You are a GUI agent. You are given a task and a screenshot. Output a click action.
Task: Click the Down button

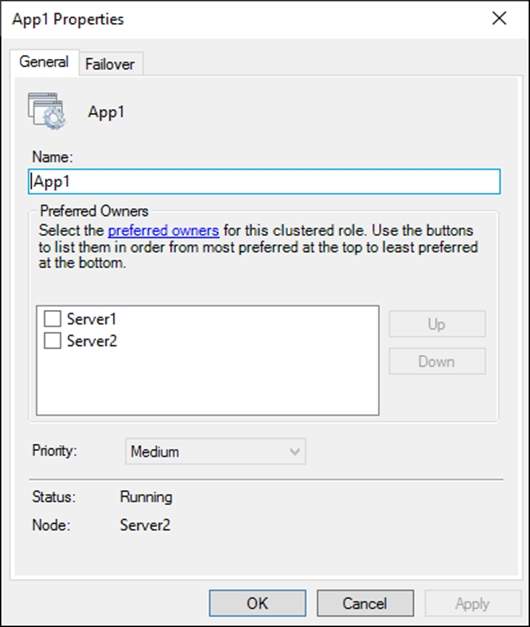(437, 361)
